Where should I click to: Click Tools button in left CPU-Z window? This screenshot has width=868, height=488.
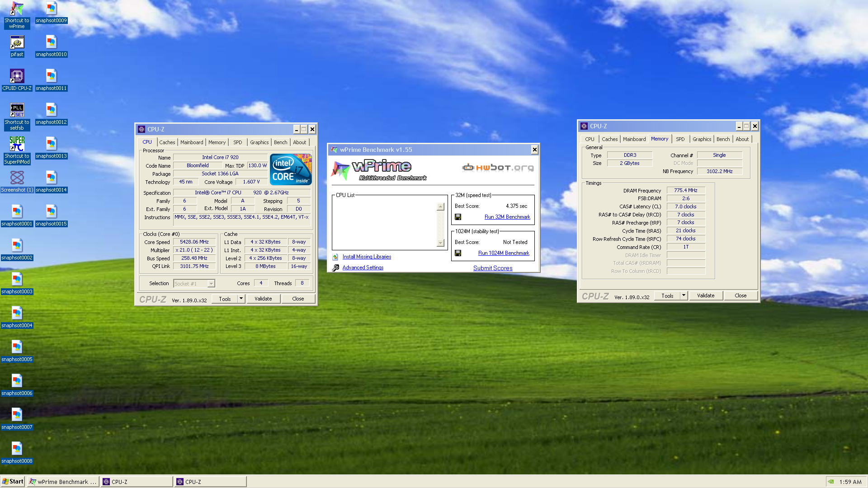(225, 299)
